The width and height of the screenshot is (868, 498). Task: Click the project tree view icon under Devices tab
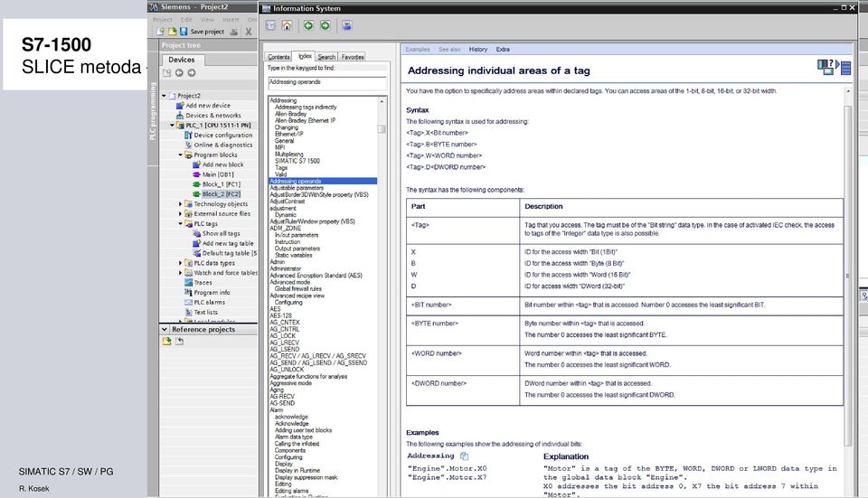166,73
